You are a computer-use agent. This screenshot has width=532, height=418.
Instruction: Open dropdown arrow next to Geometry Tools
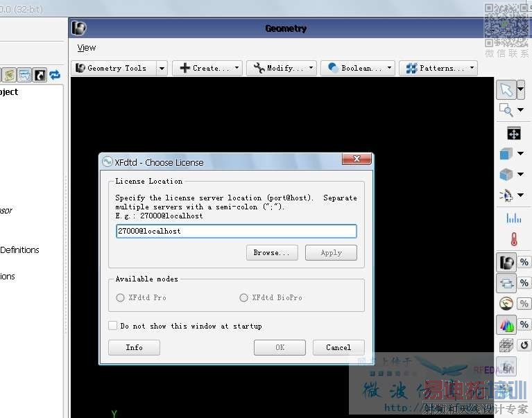point(162,68)
